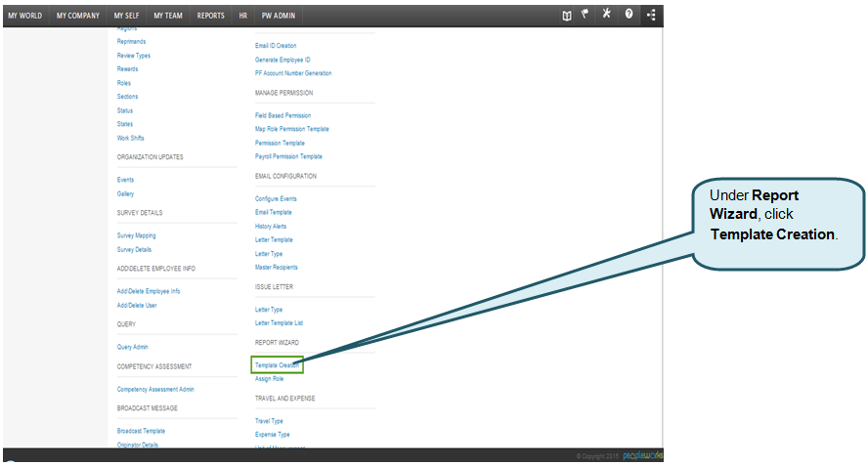Viewport: 868px width, 465px height.
Task: Open the Assign Role link
Action: [269, 378]
